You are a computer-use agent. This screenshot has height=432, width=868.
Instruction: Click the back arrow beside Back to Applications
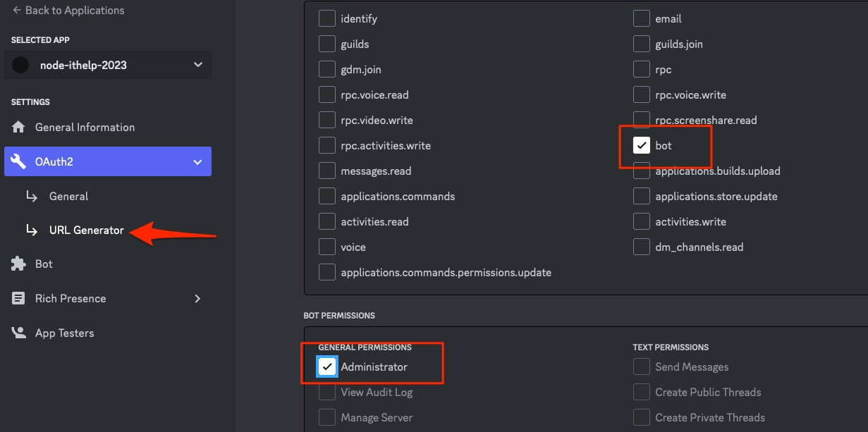(16, 11)
